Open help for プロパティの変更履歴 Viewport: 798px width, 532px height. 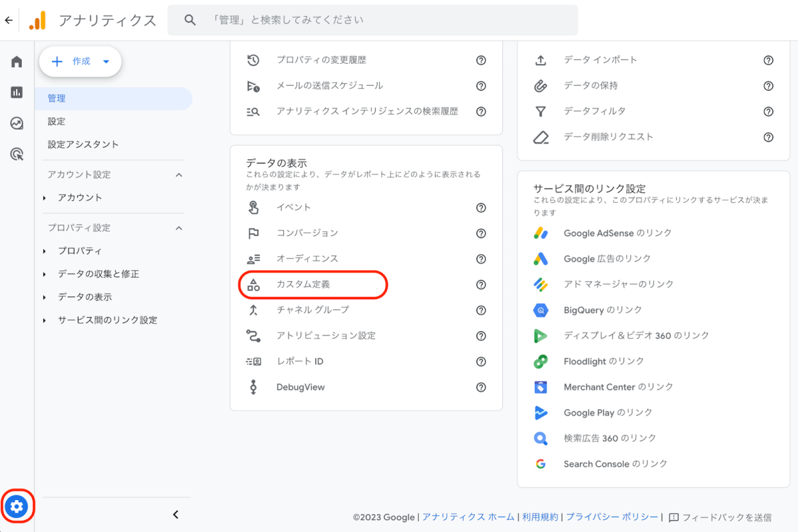coord(481,60)
